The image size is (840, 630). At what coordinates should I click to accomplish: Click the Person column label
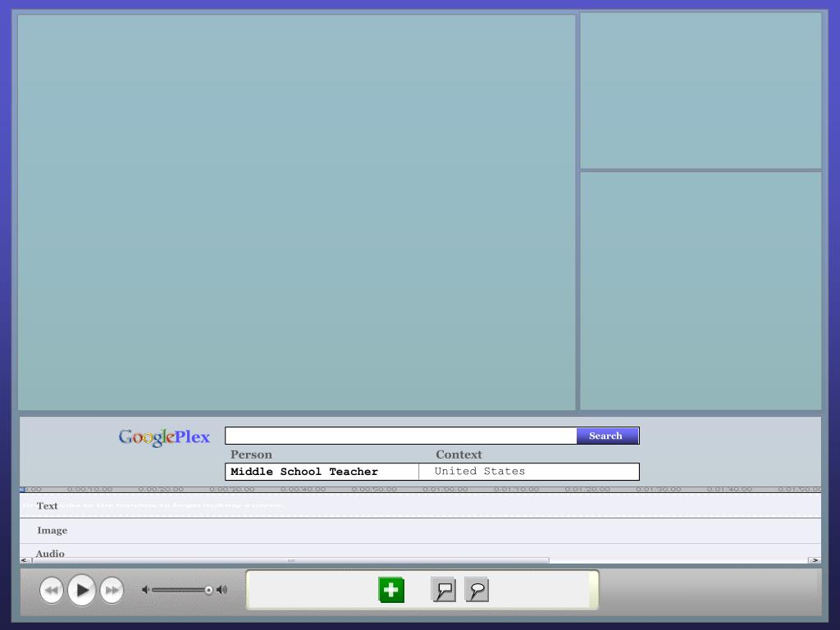(251, 454)
